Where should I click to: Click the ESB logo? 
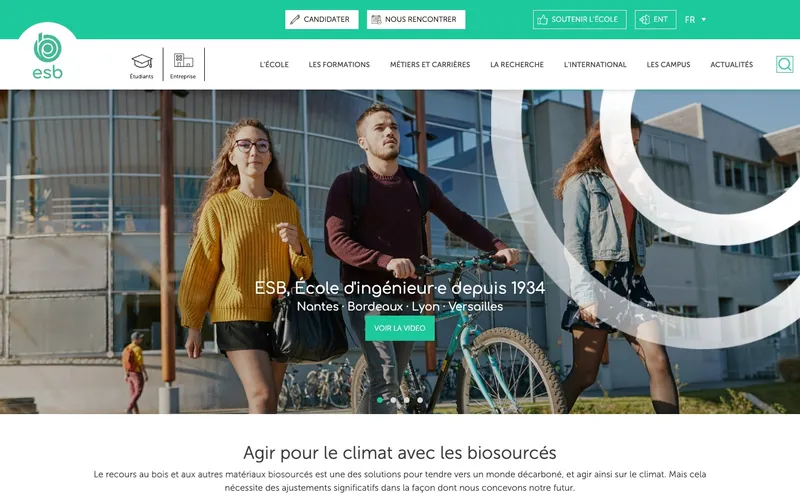(47, 56)
